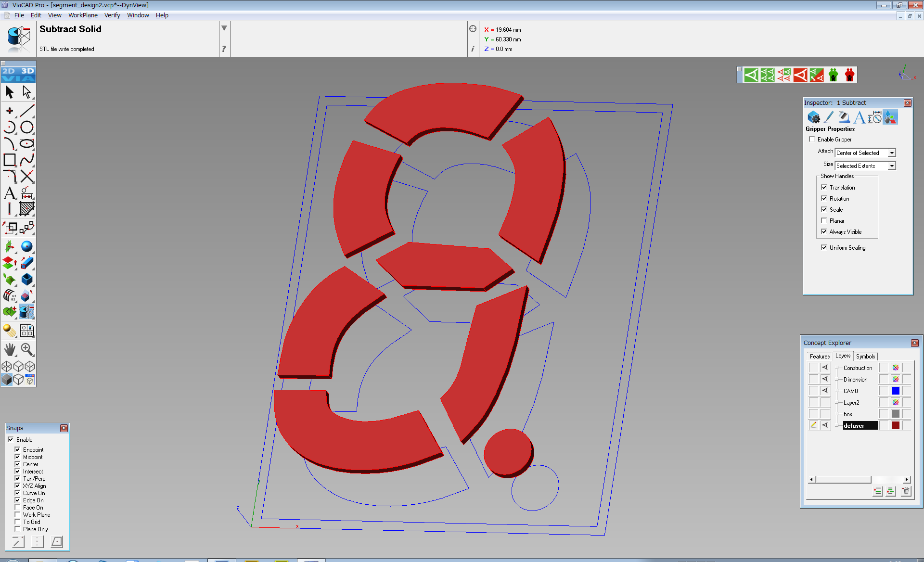Toggle Translation handle checkbox
Screen dimensions: 924x562
[x=824, y=188]
